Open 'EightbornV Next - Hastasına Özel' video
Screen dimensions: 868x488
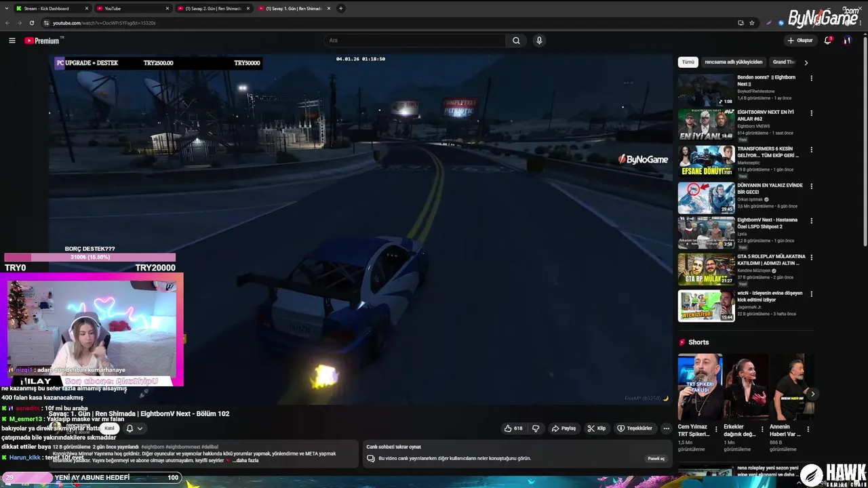767,223
